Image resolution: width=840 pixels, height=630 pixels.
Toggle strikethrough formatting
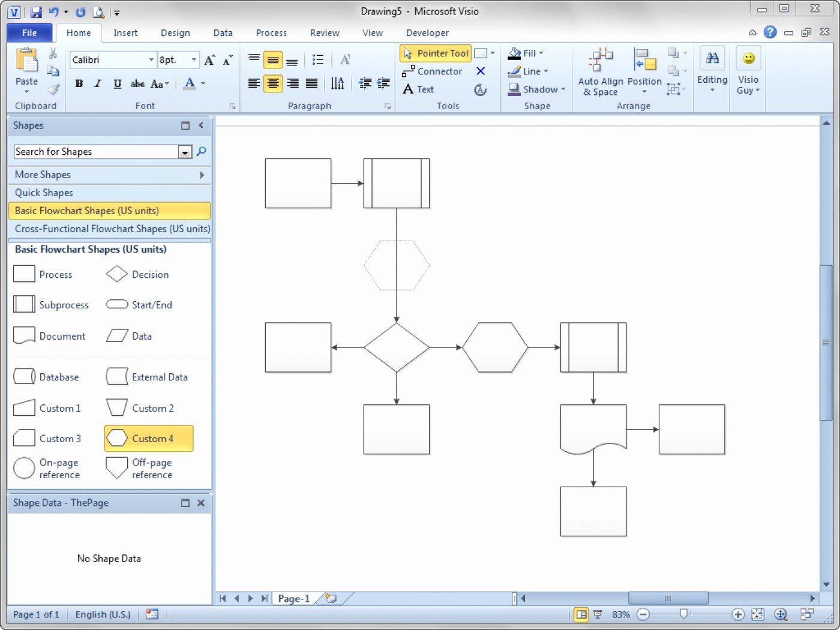137,83
